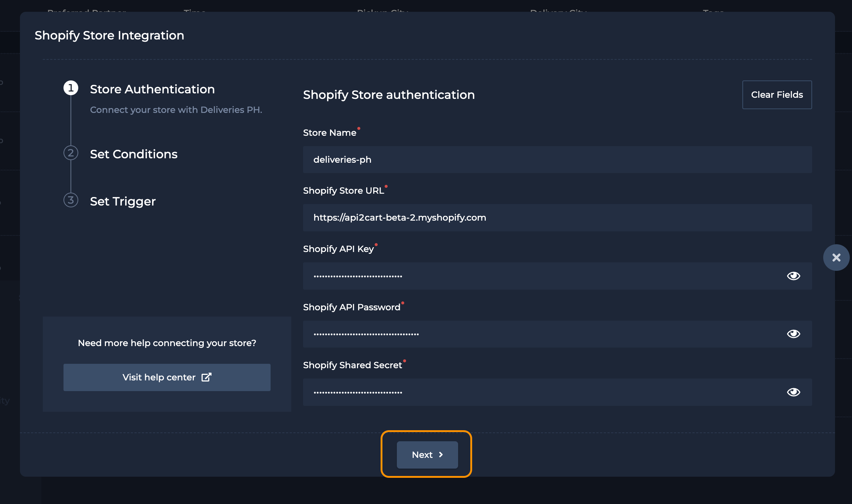
Task: Open the Visit help center link
Action: tap(167, 377)
